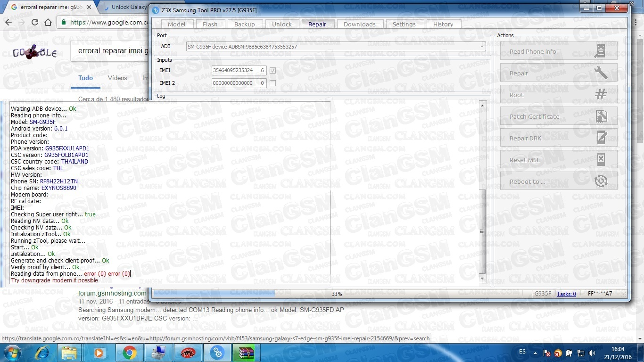This screenshot has width=644, height=362.
Task: Open the Downloads tab
Action: 359,25
